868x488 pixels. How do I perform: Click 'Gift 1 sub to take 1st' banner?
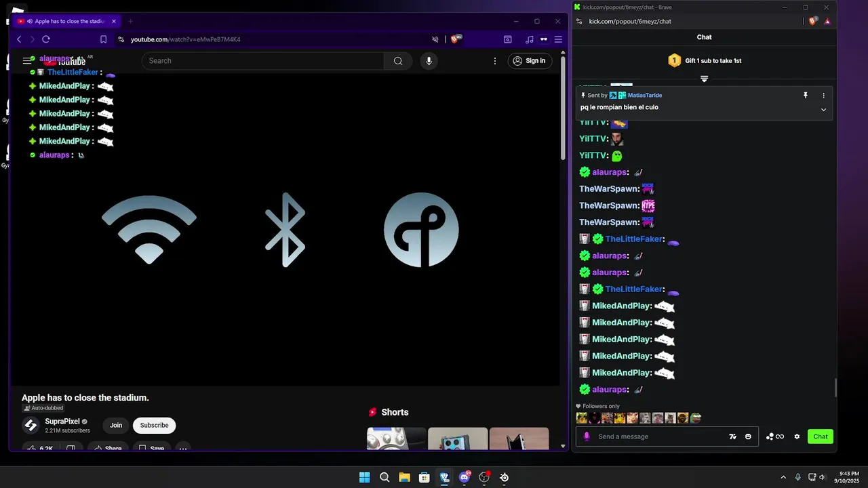tap(705, 60)
